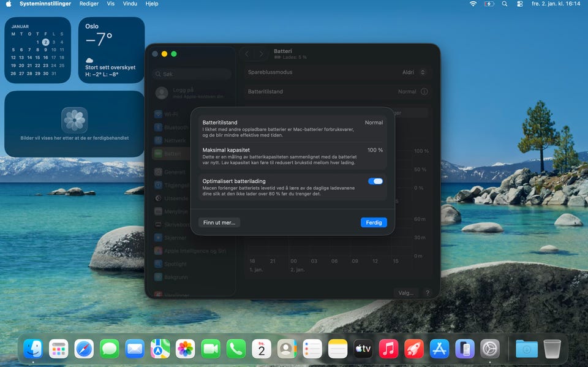Click the help question mark button

(428, 293)
